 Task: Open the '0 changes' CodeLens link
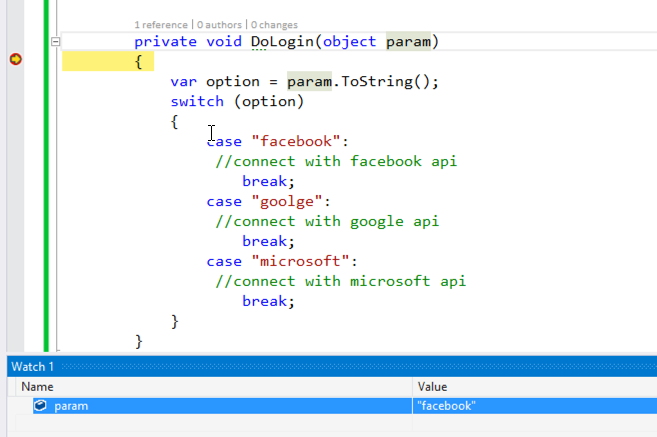pos(274,25)
